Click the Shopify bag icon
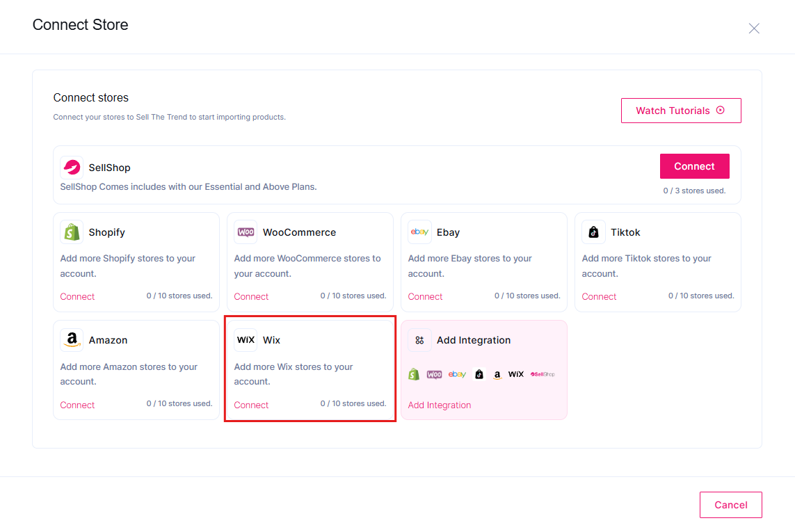This screenshot has width=795, height=532. [72, 232]
